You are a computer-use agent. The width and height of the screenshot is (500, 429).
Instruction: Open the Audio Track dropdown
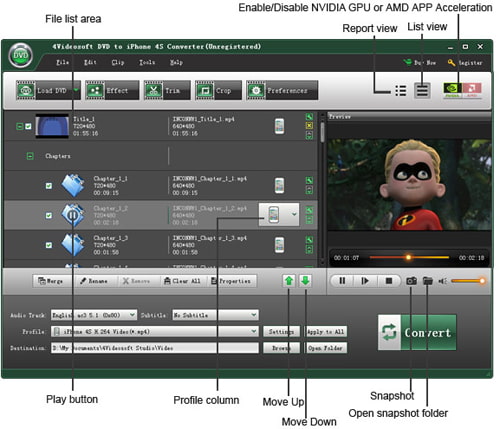coord(94,315)
